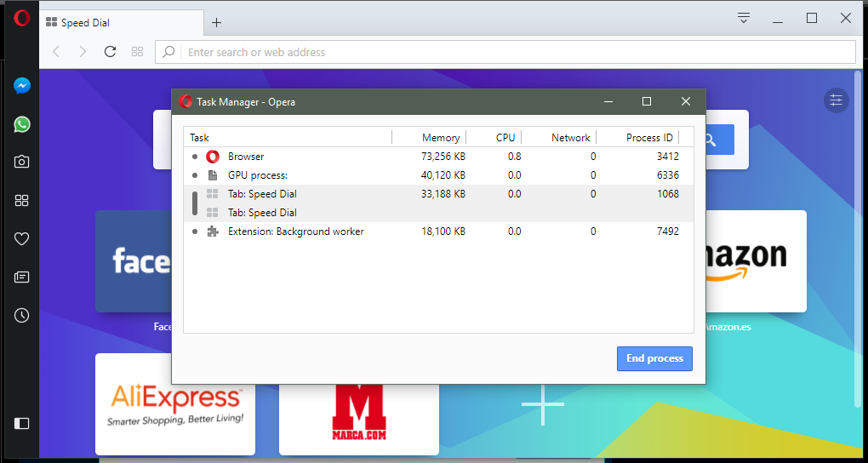Click the Opera menu logo
Screen dimensions: 868x463
(x=22, y=18)
